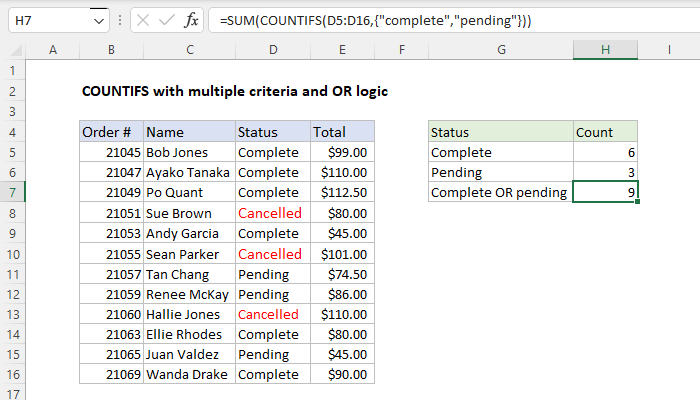Select the Wanda Drake name cell
The height and width of the screenshot is (400, 700).
tap(188, 375)
